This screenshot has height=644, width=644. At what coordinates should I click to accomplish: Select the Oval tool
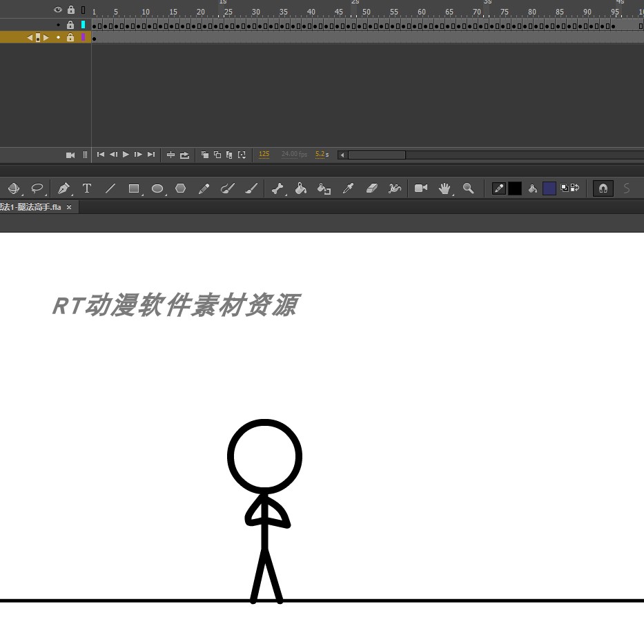157,188
